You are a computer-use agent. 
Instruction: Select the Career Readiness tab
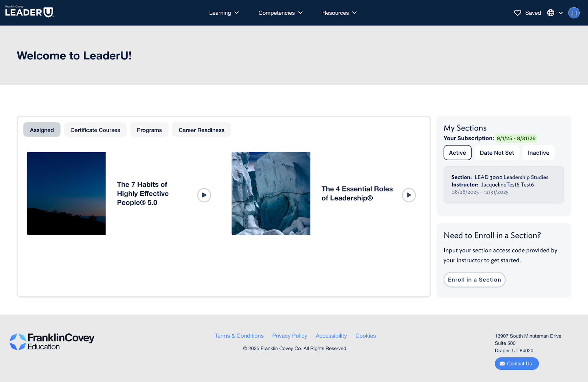[201, 130]
